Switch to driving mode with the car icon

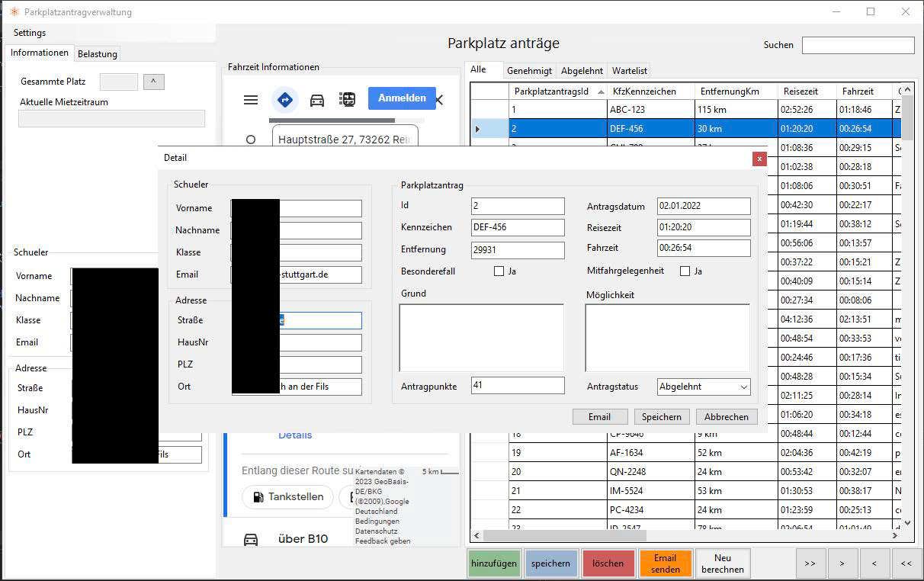(316, 100)
